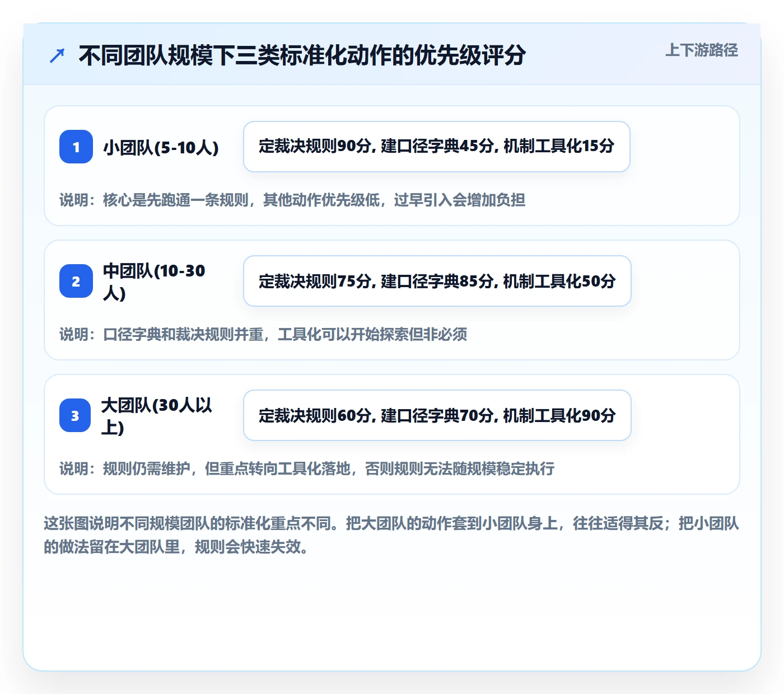
Task: Click the arrow icon beside the title
Action: pos(57,55)
